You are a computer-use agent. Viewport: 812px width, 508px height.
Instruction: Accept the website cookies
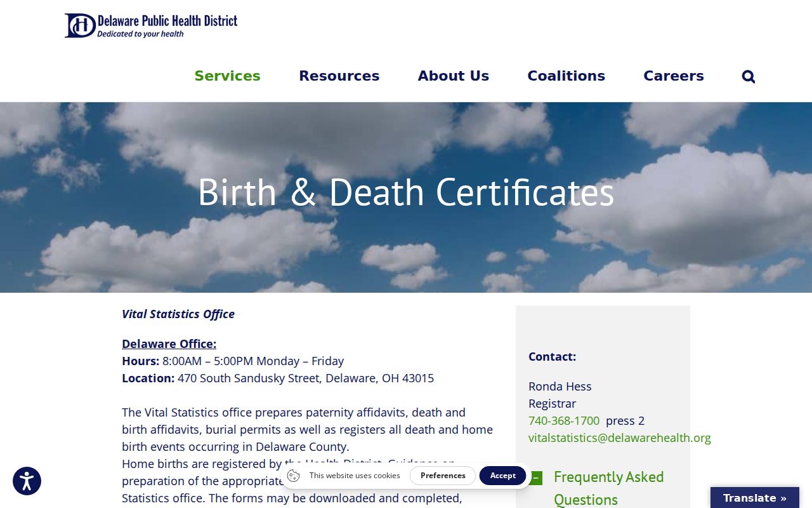click(502, 476)
